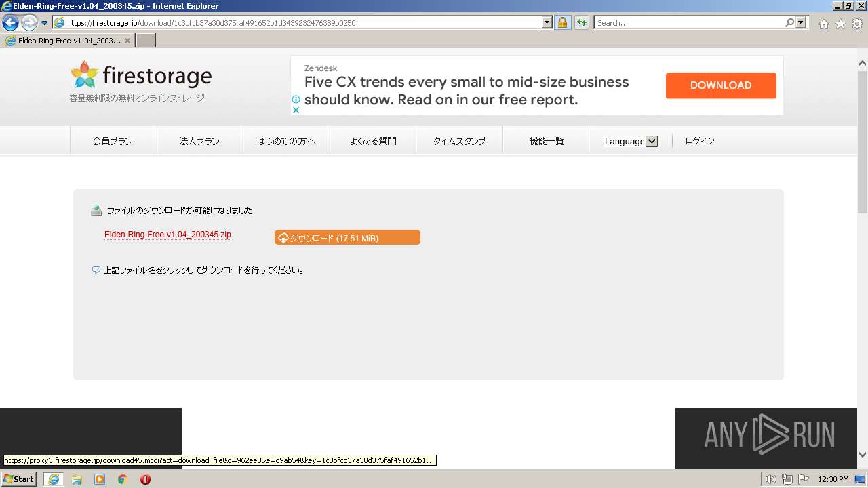Click the system tray volume speaker icon
The image size is (868, 488).
click(x=771, y=479)
